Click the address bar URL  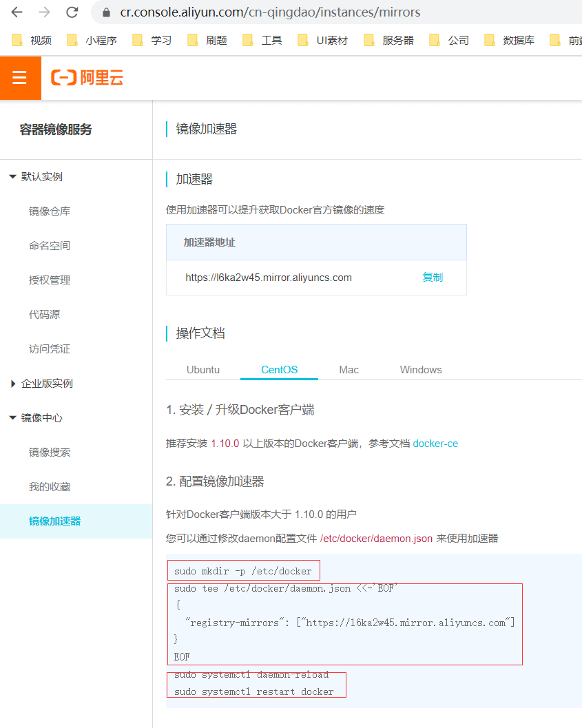tap(270, 12)
